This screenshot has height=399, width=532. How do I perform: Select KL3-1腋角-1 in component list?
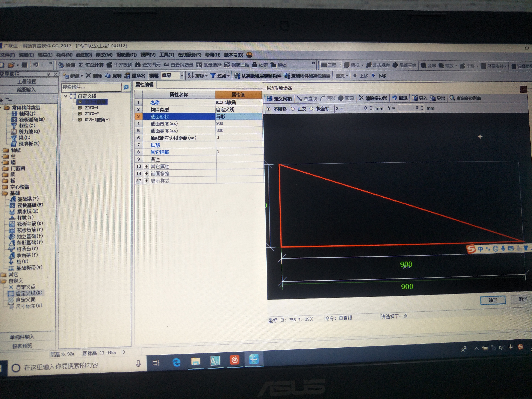(x=97, y=120)
